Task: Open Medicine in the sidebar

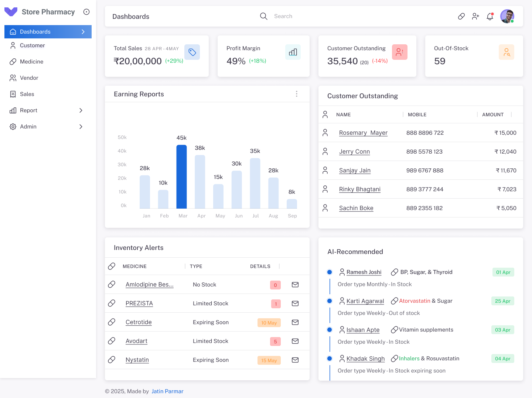Action: 32,62
